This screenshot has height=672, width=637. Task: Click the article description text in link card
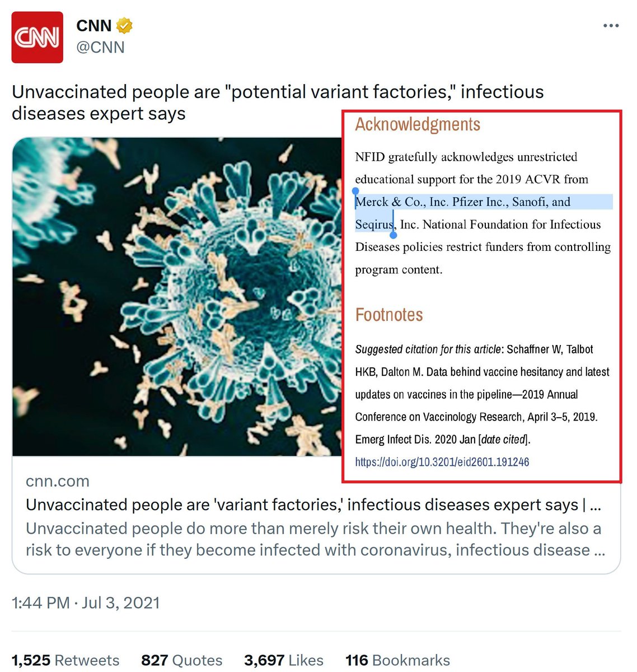click(x=313, y=539)
